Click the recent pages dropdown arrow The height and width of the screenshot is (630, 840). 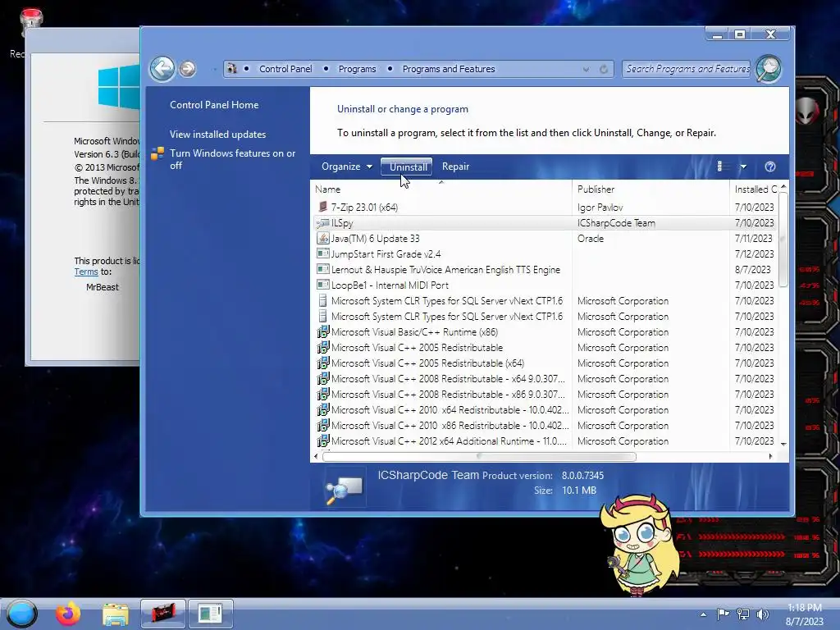[x=214, y=69]
